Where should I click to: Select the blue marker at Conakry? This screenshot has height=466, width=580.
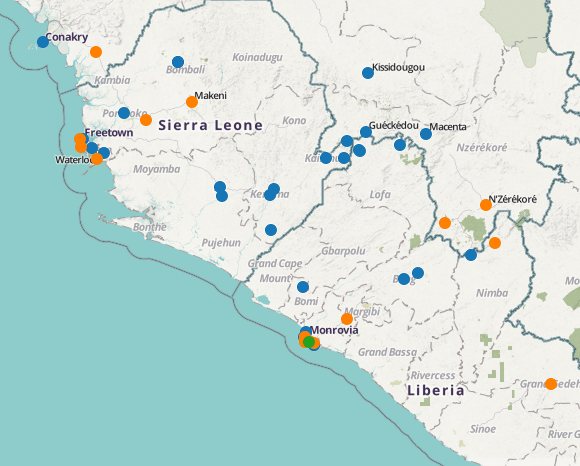click(x=43, y=42)
